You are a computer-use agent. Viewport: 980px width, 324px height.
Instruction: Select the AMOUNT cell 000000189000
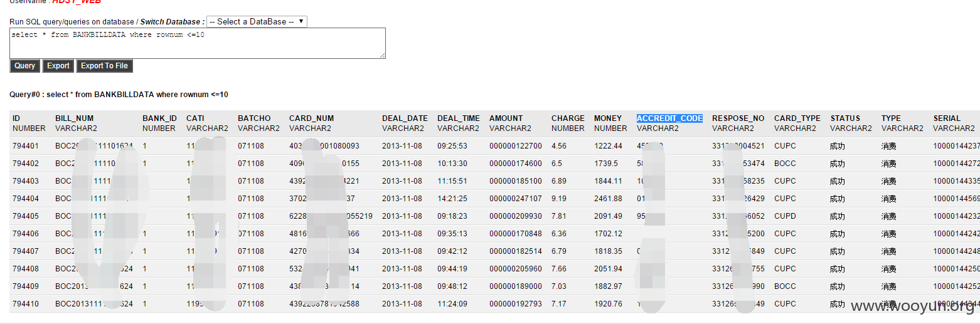(x=515, y=286)
